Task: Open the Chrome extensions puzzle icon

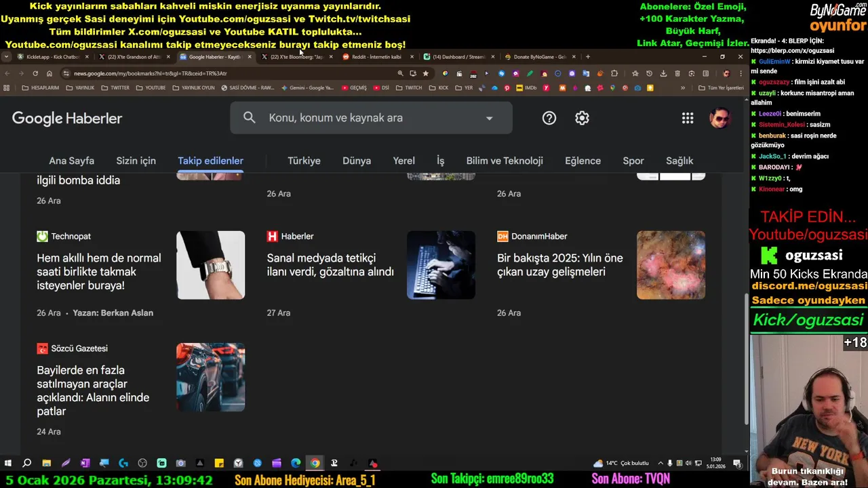Action: click(x=614, y=73)
